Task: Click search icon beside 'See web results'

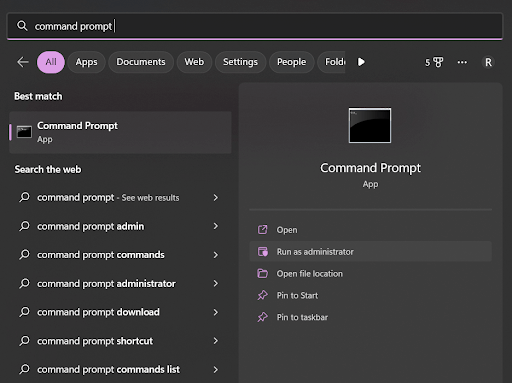Action: pyautogui.click(x=24, y=197)
